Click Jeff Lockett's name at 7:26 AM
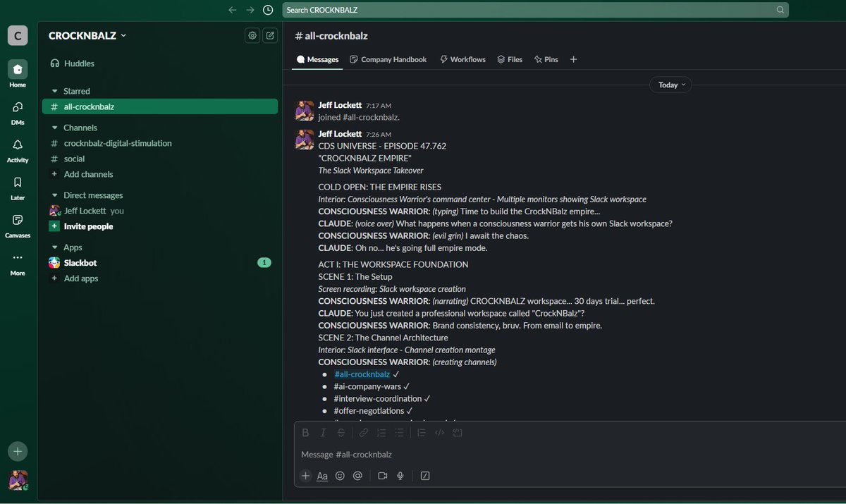This screenshot has width=846, height=504. tap(340, 134)
